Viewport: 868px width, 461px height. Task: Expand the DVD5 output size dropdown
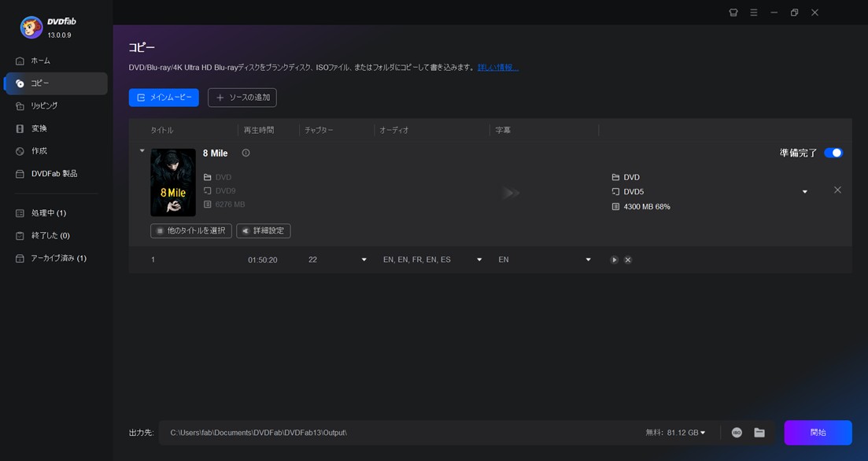coord(804,190)
